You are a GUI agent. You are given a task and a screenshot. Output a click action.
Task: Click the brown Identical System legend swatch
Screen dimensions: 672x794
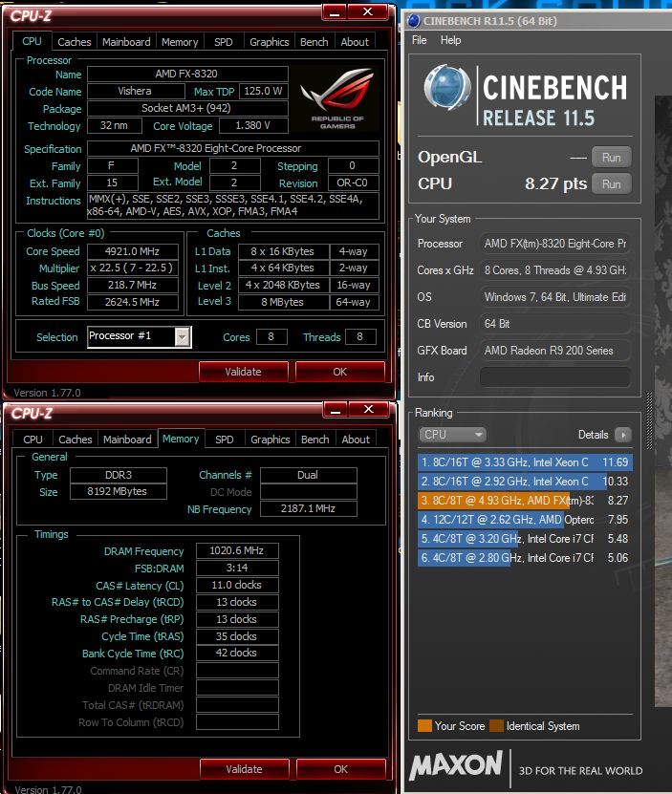point(497,725)
